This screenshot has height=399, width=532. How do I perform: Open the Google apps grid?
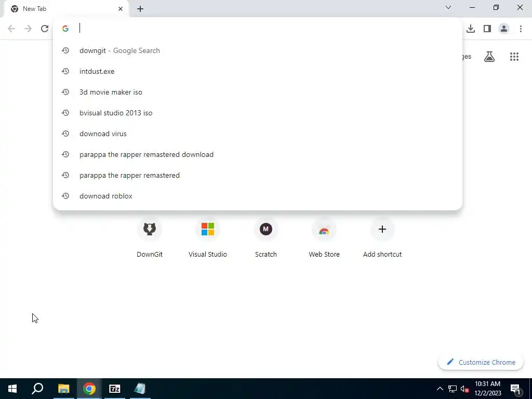[x=514, y=57]
